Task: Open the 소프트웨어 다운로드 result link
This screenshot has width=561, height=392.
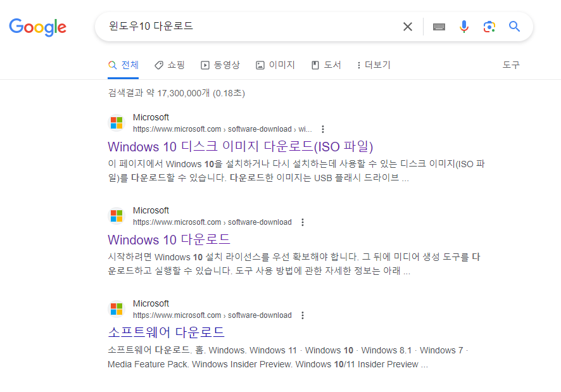Action: [x=166, y=332]
